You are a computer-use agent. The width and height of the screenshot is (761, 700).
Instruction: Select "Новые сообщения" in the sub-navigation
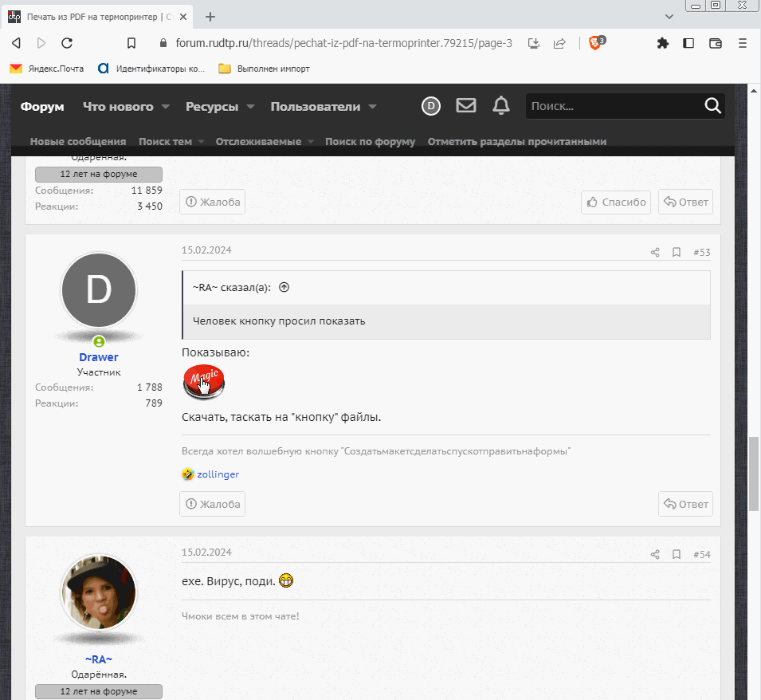(78, 142)
